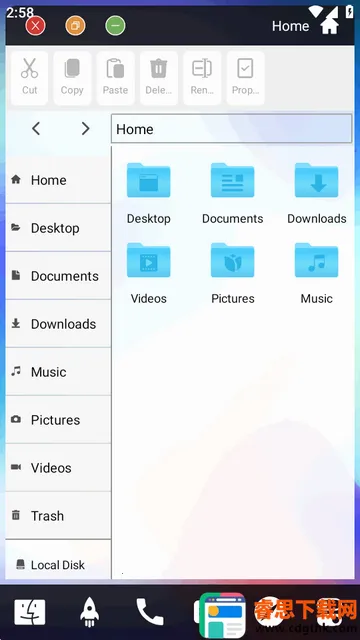Minimize with the green minus button
This screenshot has width=360, height=640.
116,26
